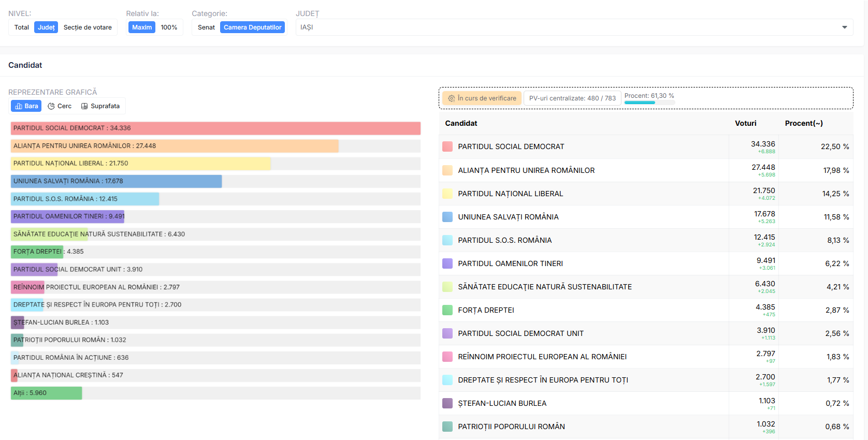The width and height of the screenshot is (868, 440).
Task: Click Partidul S.O.S. România color swatch
Action: (x=447, y=240)
